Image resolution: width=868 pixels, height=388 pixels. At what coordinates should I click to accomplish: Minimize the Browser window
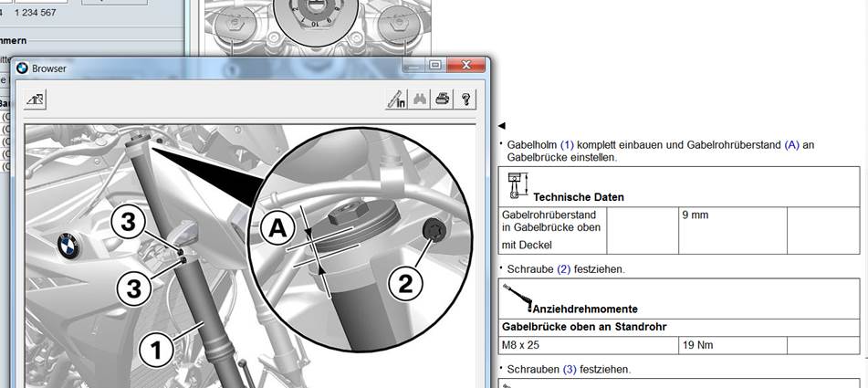click(414, 65)
